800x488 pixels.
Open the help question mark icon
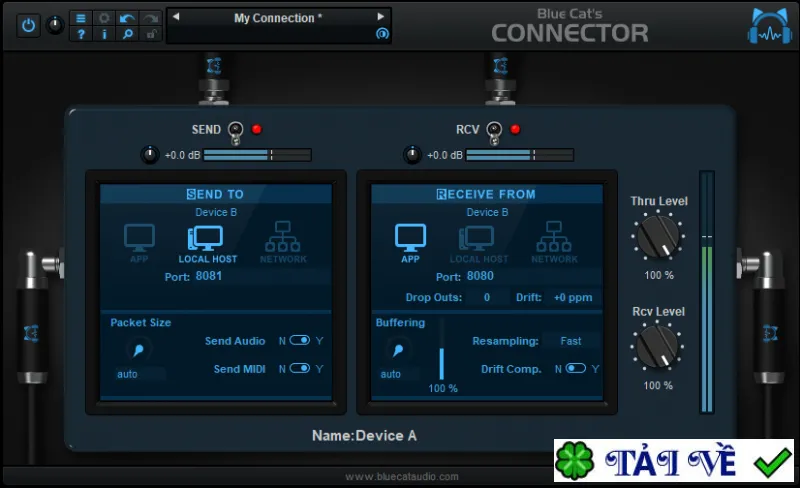point(81,34)
